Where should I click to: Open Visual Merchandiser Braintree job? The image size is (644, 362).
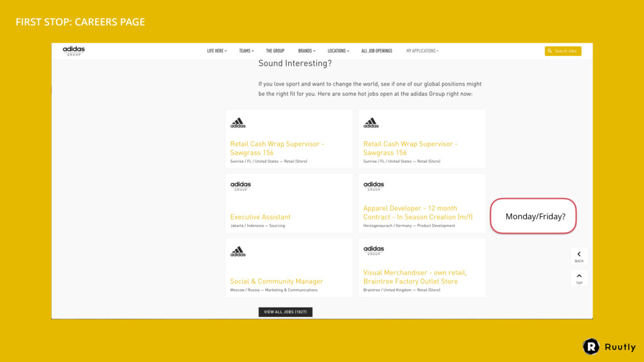coord(415,277)
